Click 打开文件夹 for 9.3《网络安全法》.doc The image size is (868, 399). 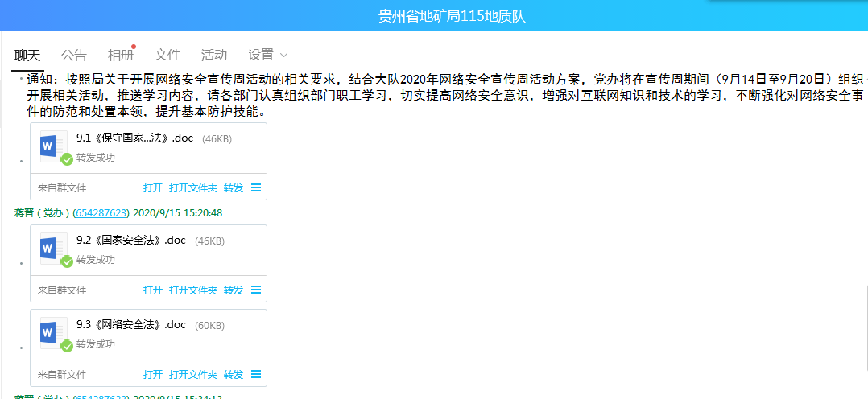pyautogui.click(x=193, y=375)
